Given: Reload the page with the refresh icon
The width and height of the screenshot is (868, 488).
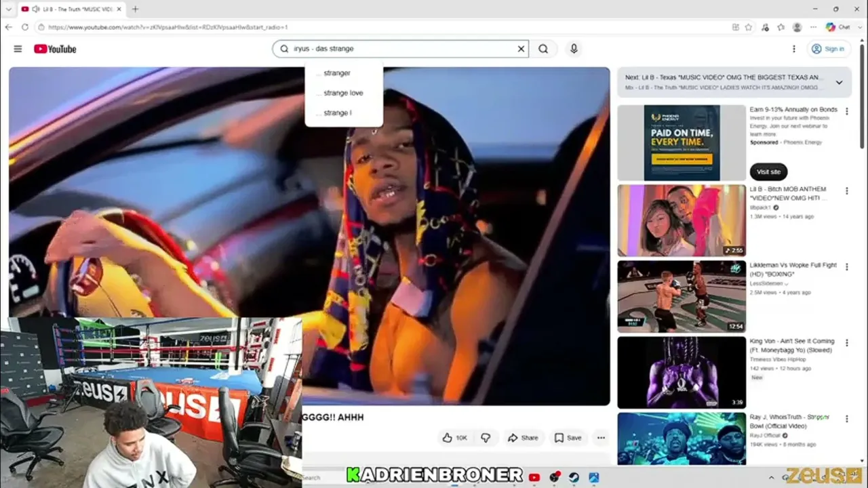Looking at the screenshot, I should (x=25, y=27).
